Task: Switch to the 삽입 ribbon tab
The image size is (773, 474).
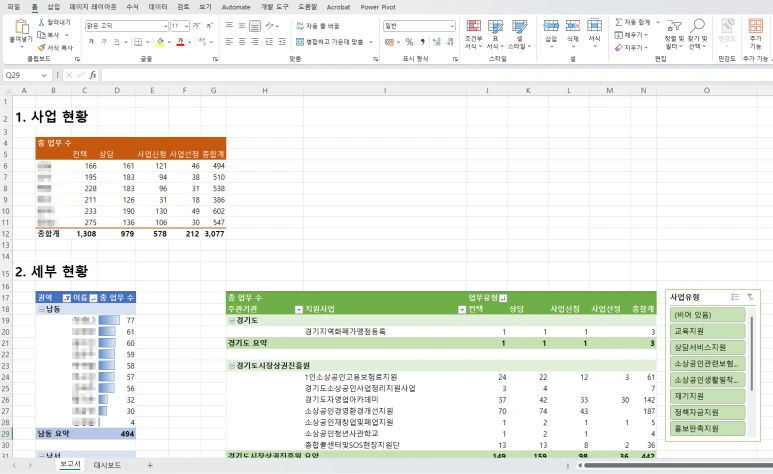Action: pyautogui.click(x=53, y=7)
